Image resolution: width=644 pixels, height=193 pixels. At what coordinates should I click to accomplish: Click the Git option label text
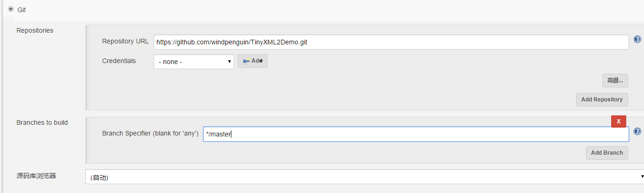pyautogui.click(x=22, y=9)
